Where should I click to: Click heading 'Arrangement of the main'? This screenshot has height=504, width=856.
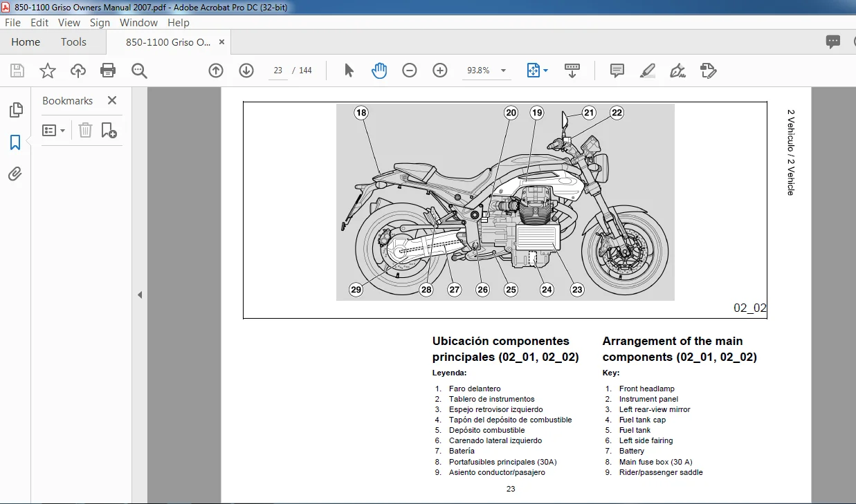[673, 341]
